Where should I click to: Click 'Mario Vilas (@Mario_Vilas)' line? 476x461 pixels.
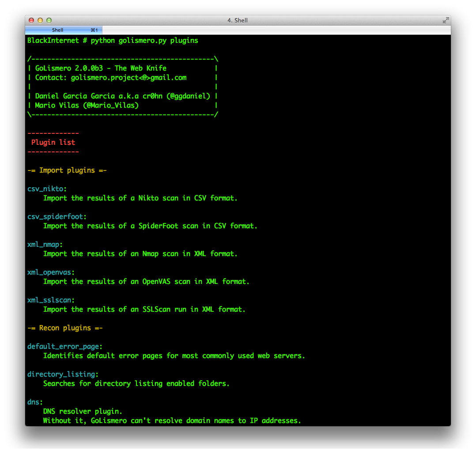[87, 105]
